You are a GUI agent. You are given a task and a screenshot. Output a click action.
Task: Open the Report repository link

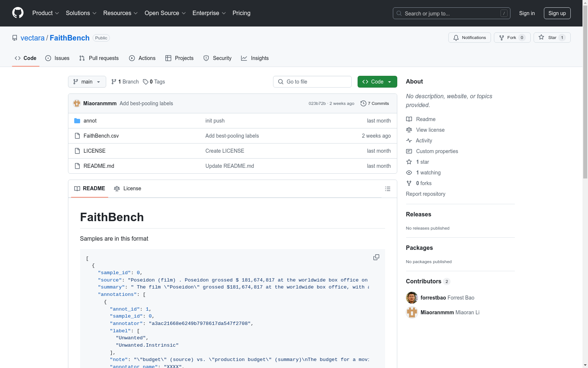pos(425,194)
